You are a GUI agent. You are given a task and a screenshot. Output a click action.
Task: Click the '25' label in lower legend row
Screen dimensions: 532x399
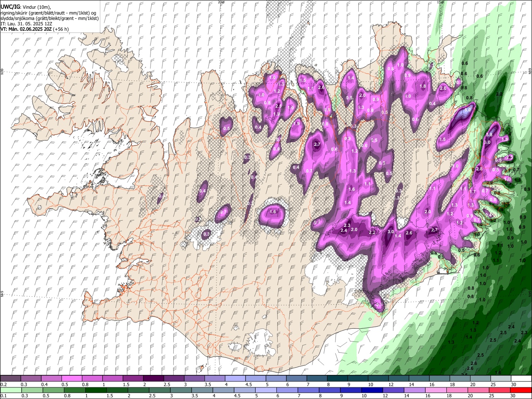pos(493,396)
